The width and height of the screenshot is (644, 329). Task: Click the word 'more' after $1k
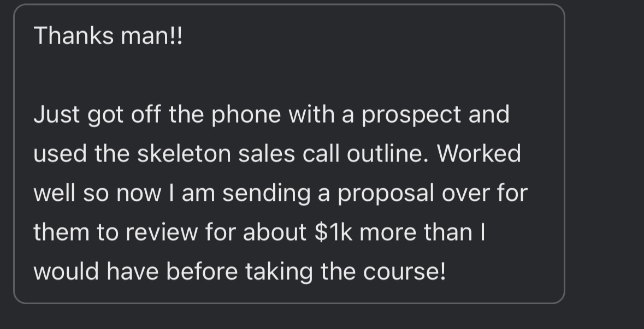pos(388,232)
